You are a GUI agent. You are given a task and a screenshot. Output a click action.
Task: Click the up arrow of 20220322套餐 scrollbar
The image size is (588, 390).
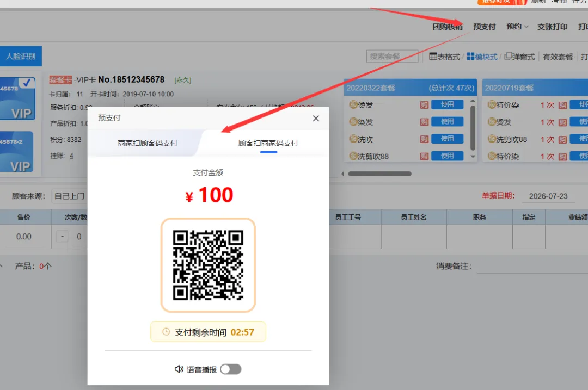[x=473, y=101]
